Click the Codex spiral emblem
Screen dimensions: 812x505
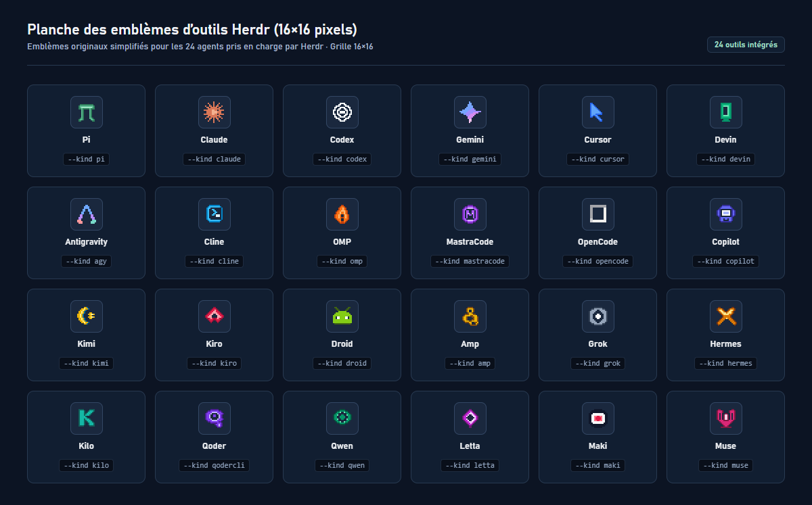[x=342, y=112]
